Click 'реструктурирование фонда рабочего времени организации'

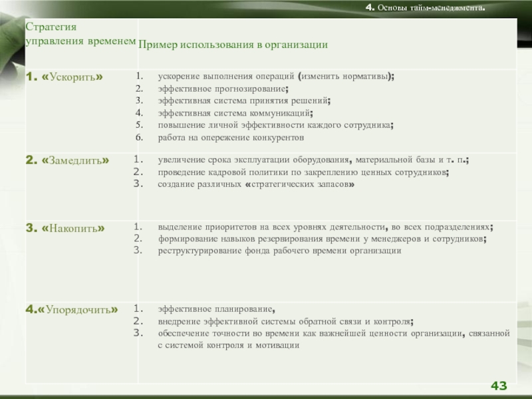(279, 251)
